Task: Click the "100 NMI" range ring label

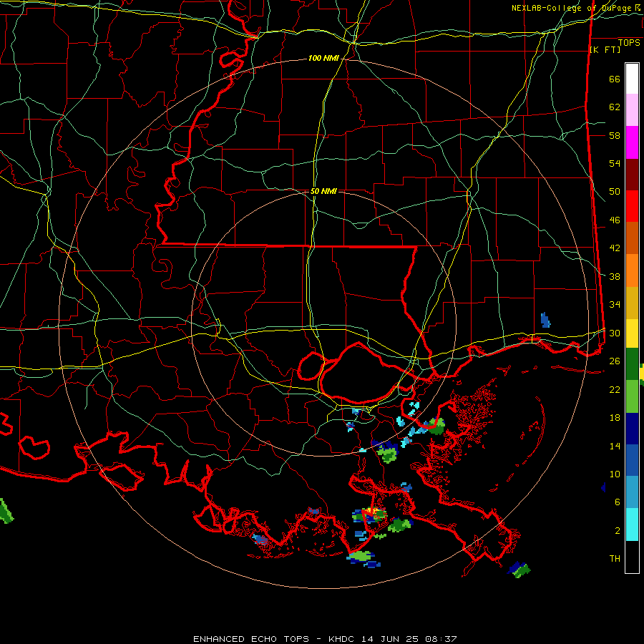Action: [x=323, y=59]
